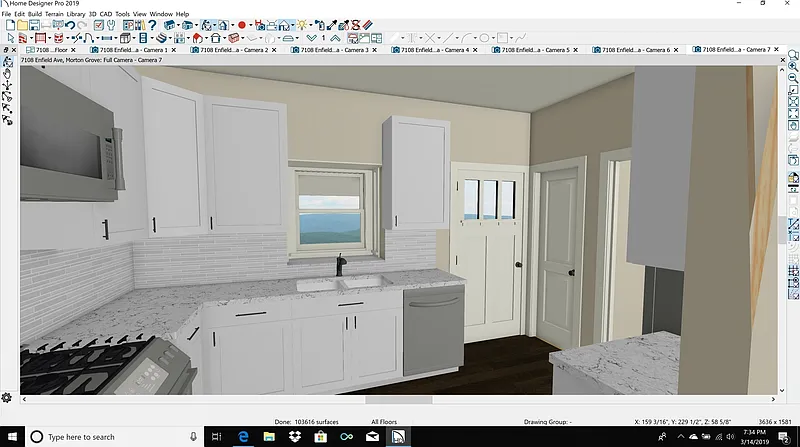Expand the Stairs tools dropdown arrow

click(x=170, y=38)
